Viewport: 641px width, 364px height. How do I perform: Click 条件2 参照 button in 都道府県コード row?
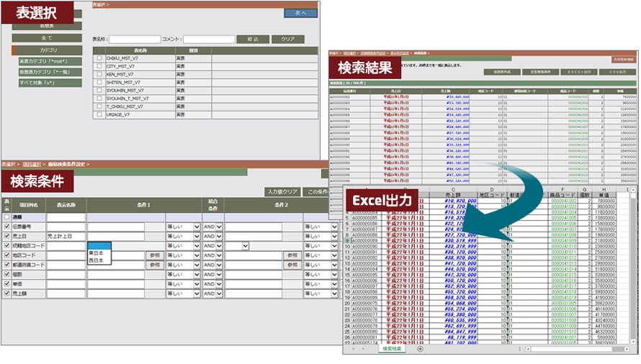(292, 265)
